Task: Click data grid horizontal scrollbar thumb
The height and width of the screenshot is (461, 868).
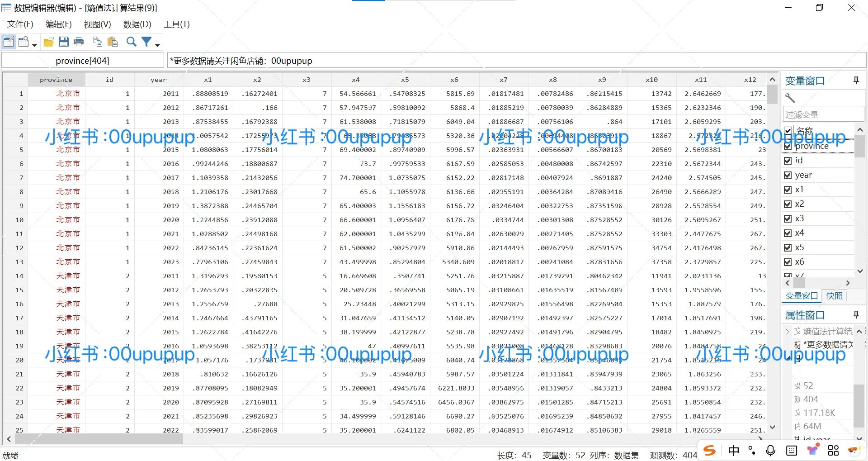Action: [99, 439]
